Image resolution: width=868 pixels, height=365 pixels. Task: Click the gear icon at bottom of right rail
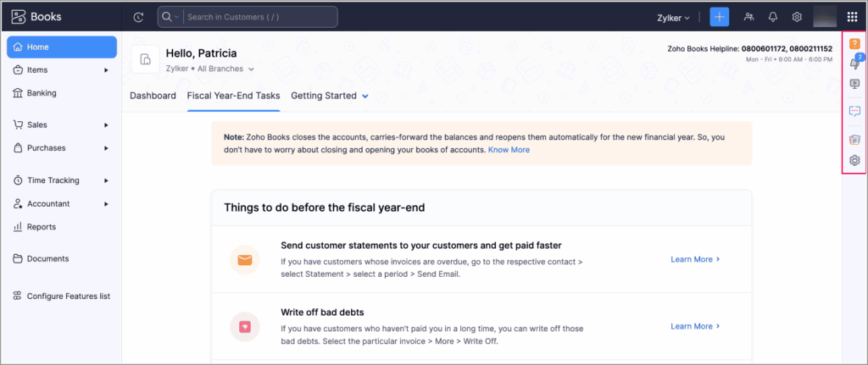(x=854, y=160)
